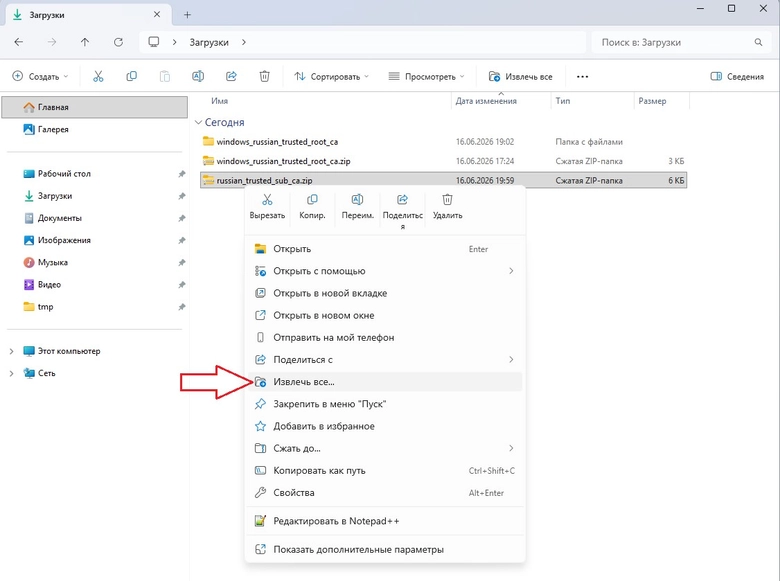The height and width of the screenshot is (581, 780).
Task: Sort by the Тип column header
Action: [x=563, y=101]
